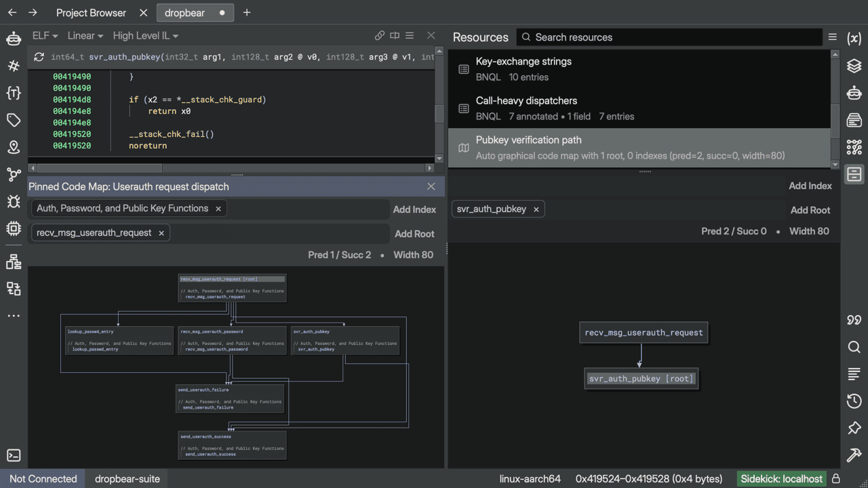Open the High Level IL dropdown

(146, 35)
